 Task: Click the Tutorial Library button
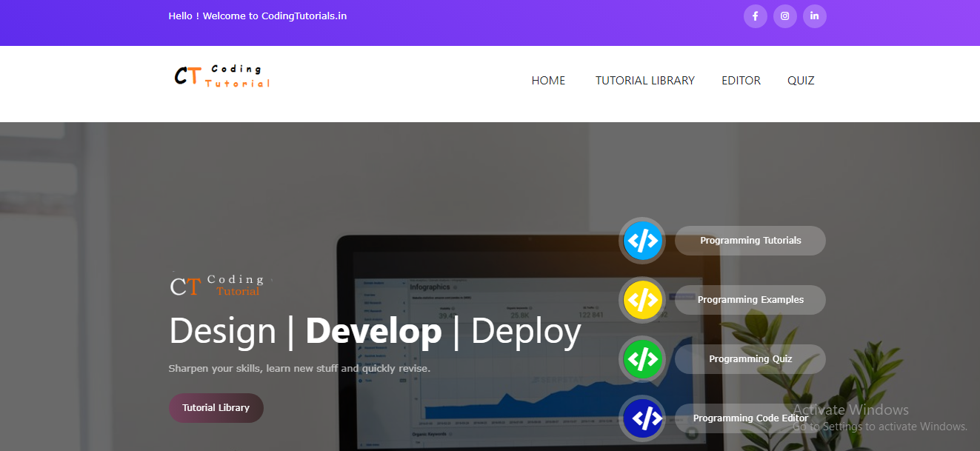click(216, 408)
